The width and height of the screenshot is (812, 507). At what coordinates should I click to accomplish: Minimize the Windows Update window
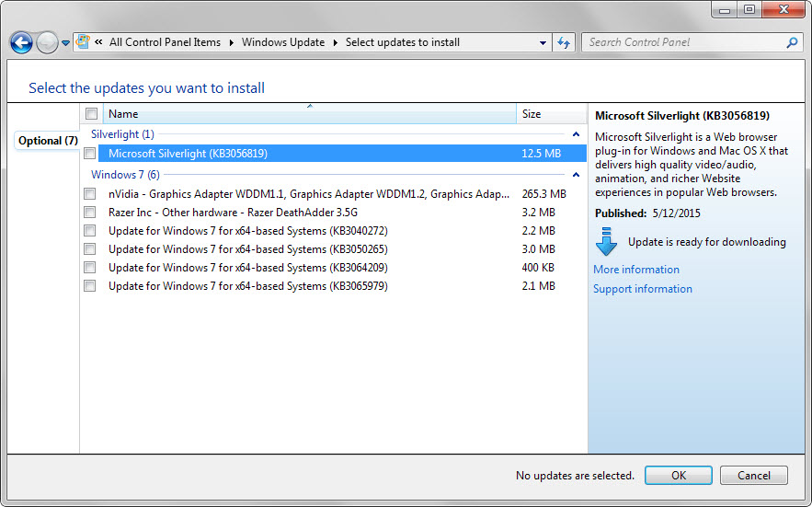[725, 9]
